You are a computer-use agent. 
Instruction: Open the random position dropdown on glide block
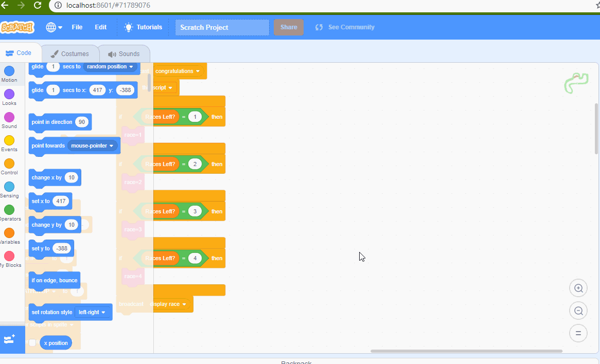pos(110,66)
